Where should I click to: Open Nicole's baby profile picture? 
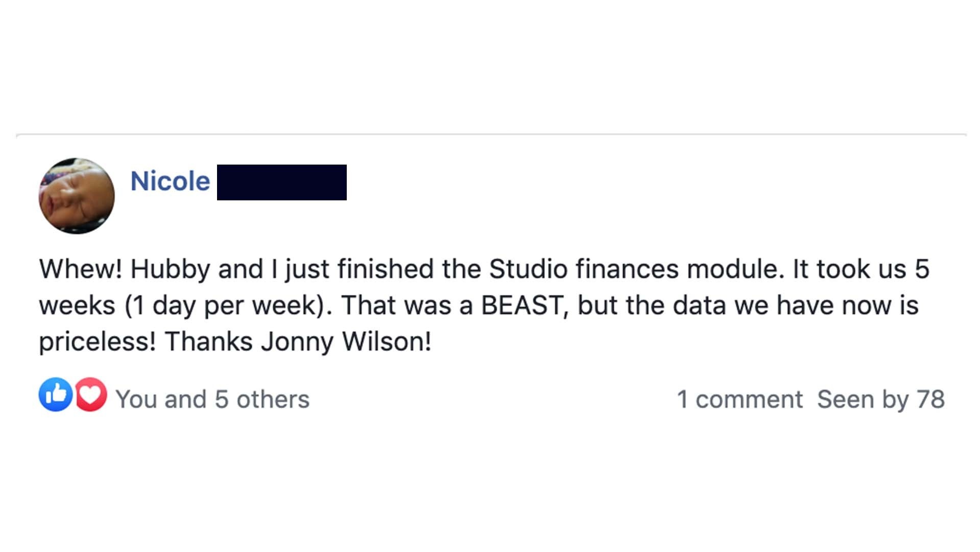tap(77, 196)
